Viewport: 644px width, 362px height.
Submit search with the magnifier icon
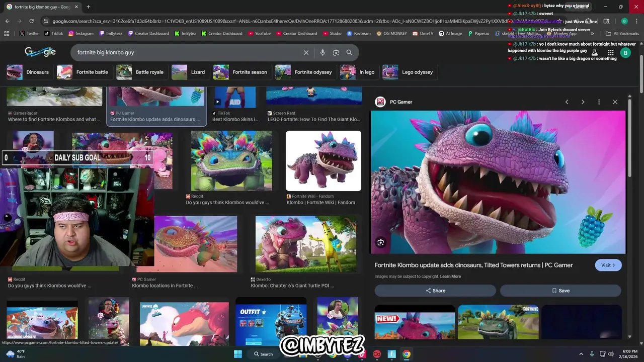(x=349, y=52)
